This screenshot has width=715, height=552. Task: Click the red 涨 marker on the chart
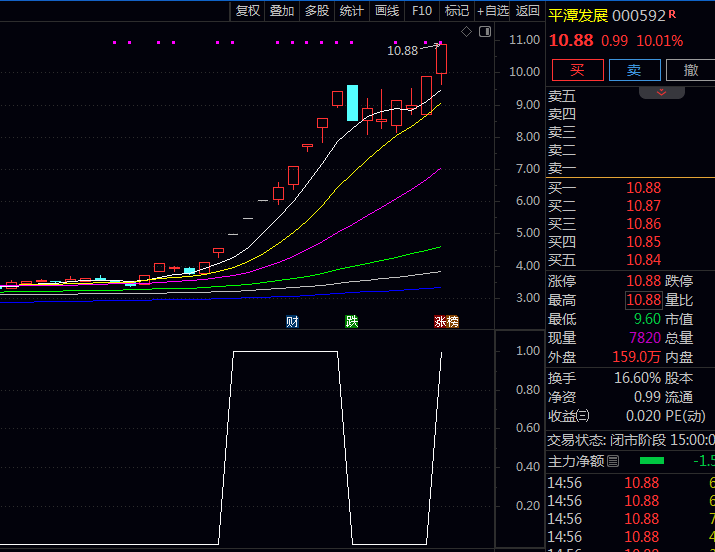coord(439,321)
